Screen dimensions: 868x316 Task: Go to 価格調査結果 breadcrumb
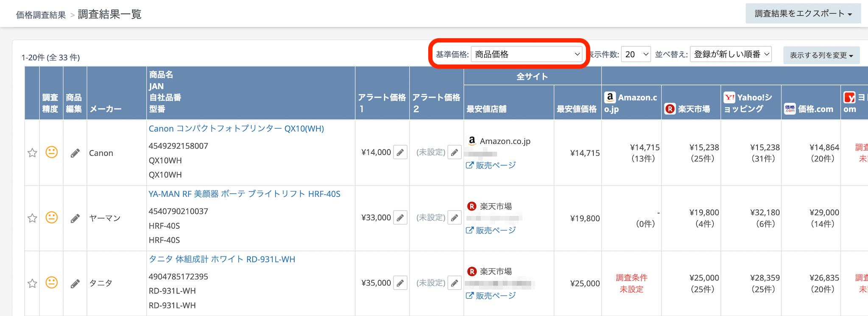41,15
